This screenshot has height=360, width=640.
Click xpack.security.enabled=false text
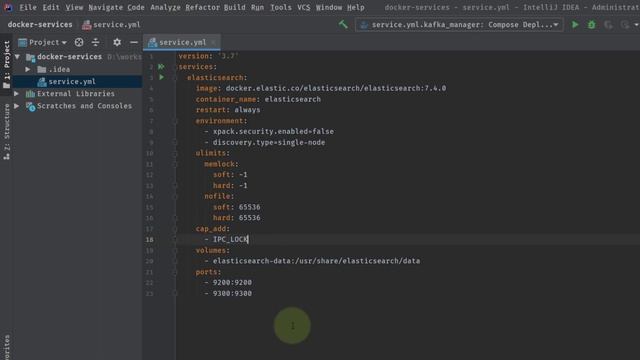click(273, 131)
